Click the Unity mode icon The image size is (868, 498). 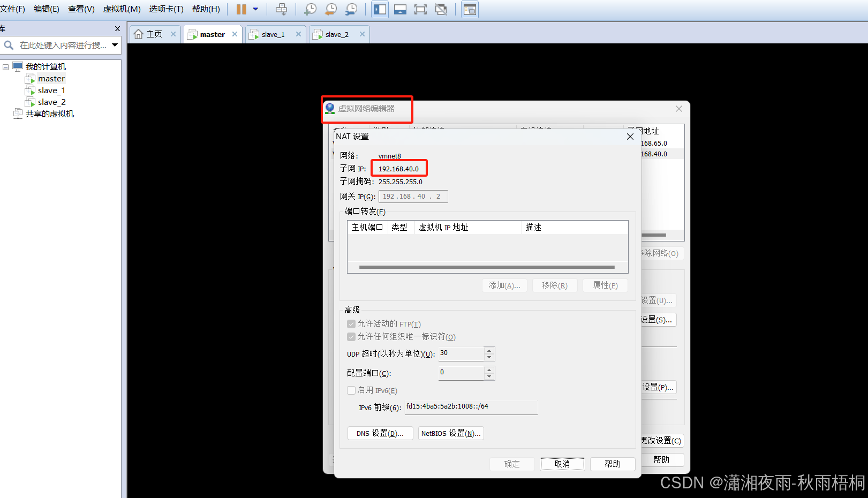click(x=441, y=9)
